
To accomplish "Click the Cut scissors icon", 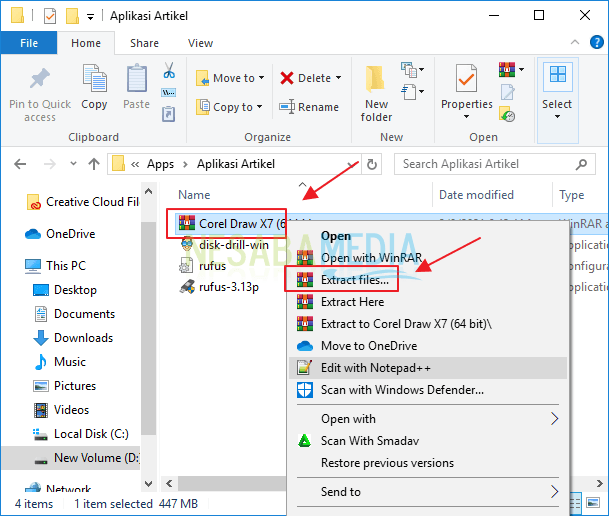I will tap(169, 70).
